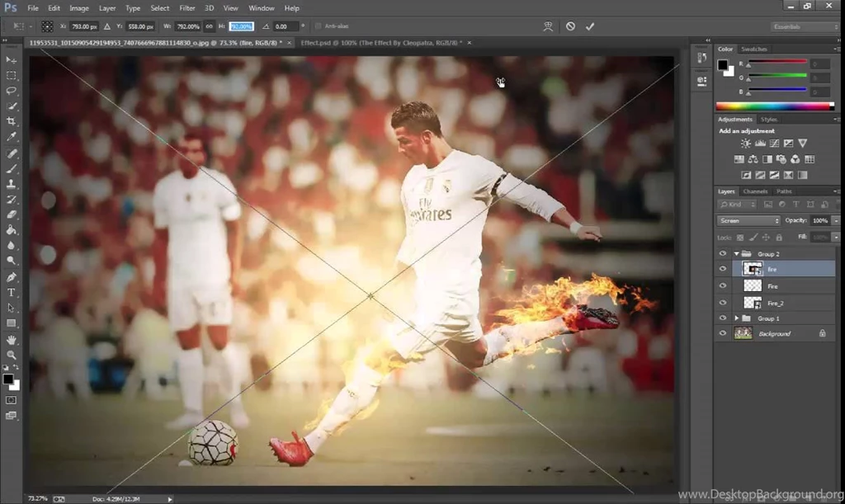This screenshot has width=845, height=504.
Task: Cancel the transform operation
Action: pyautogui.click(x=569, y=26)
